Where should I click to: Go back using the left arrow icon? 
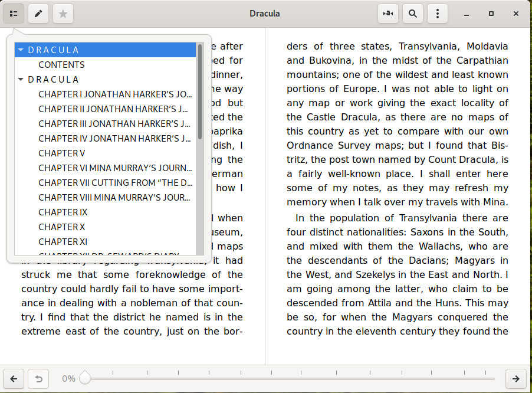point(14,379)
